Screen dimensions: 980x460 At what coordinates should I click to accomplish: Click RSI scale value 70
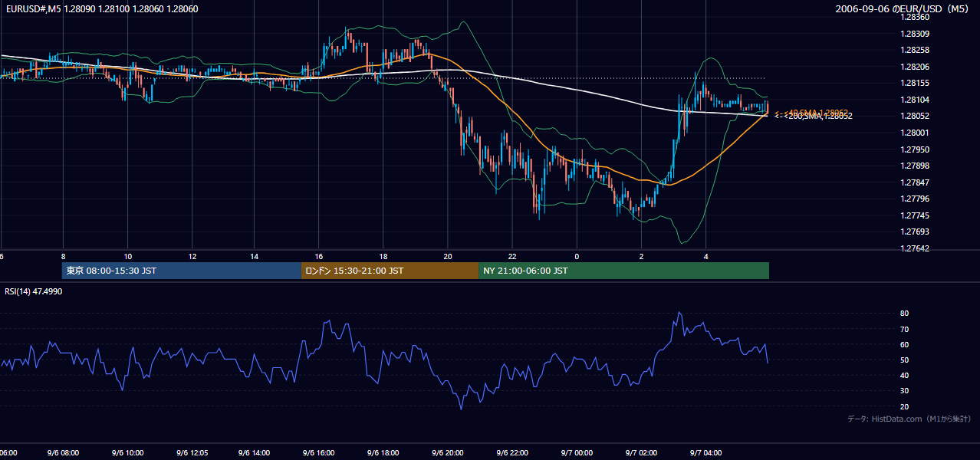905,329
